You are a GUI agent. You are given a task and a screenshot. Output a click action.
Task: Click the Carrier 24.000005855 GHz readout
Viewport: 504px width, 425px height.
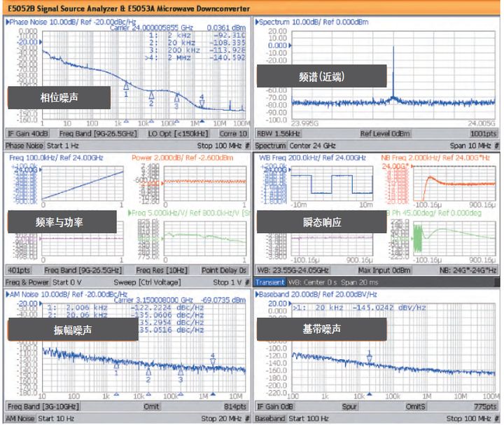[151, 27]
